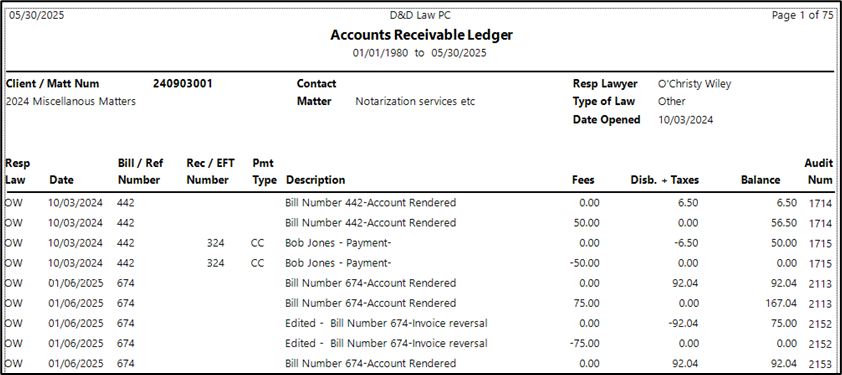This screenshot has width=842, height=375.
Task: Click the -75.00 fees reversal amount
Action: click(584, 343)
